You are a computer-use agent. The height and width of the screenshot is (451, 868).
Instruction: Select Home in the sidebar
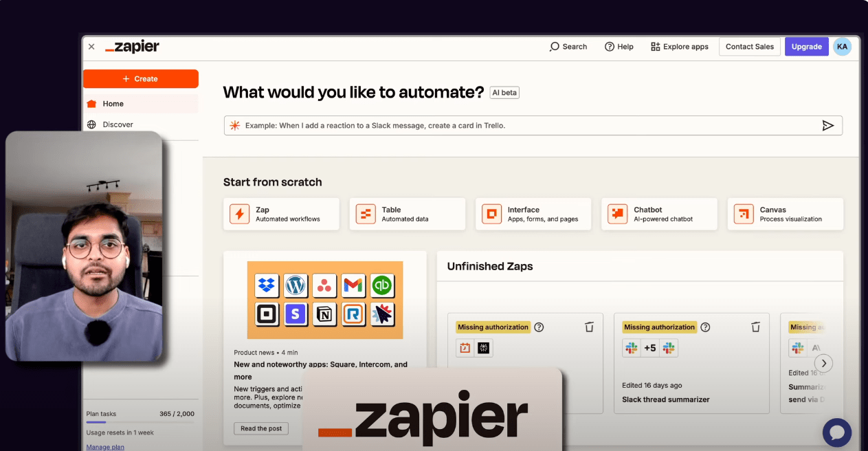(141, 104)
